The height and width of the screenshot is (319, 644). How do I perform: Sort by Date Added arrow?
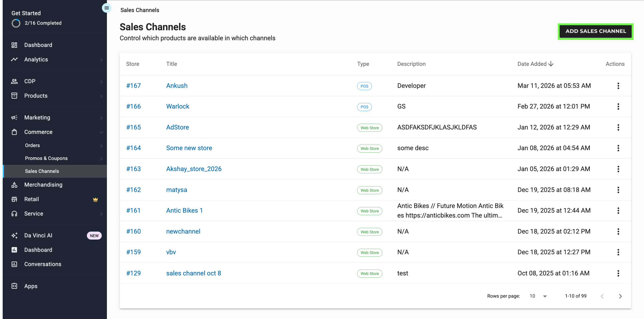click(551, 64)
